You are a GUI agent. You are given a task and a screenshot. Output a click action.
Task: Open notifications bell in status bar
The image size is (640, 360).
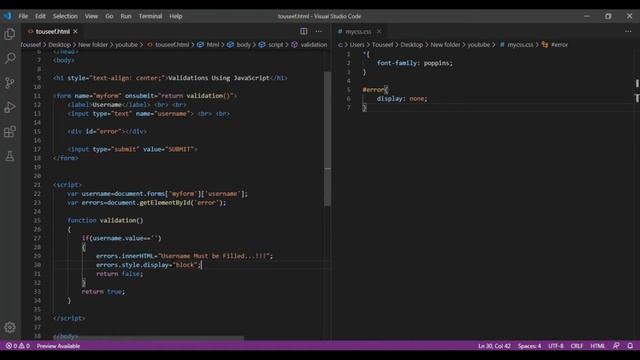pyautogui.click(x=630, y=346)
